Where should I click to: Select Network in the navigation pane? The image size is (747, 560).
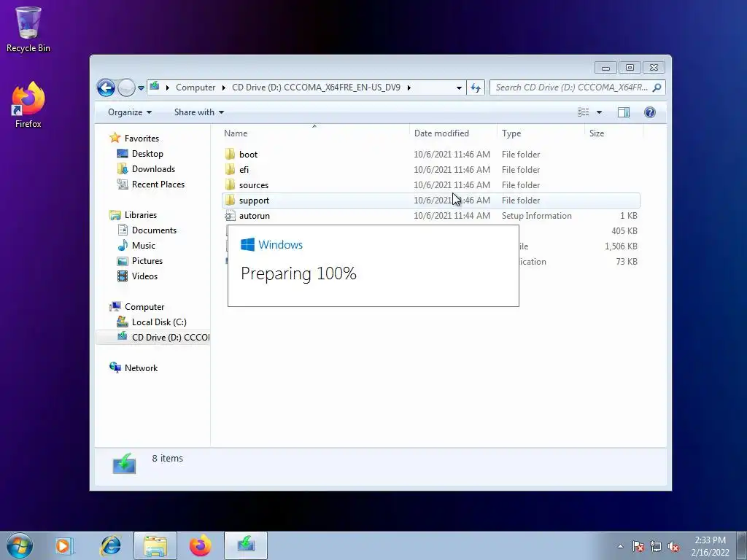[x=141, y=368]
